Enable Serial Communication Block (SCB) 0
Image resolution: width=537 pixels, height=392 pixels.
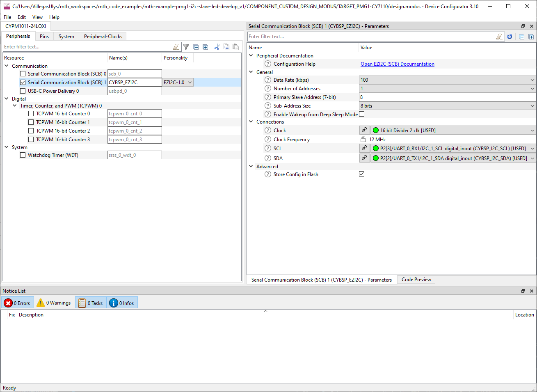pyautogui.click(x=23, y=74)
